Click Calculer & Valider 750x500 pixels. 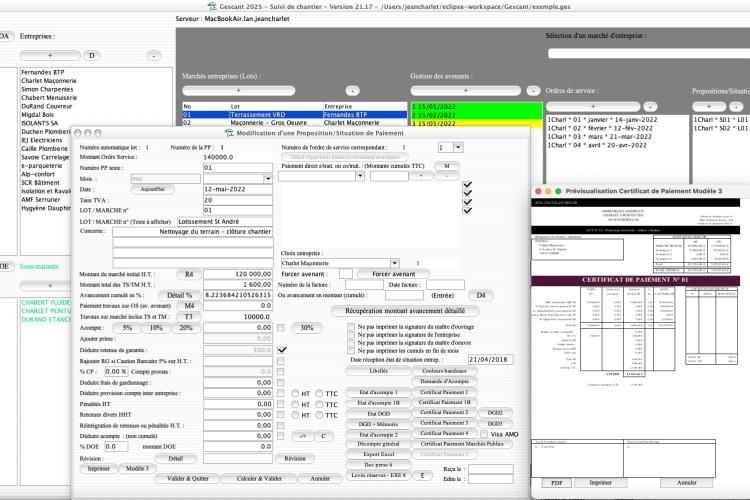[259, 478]
